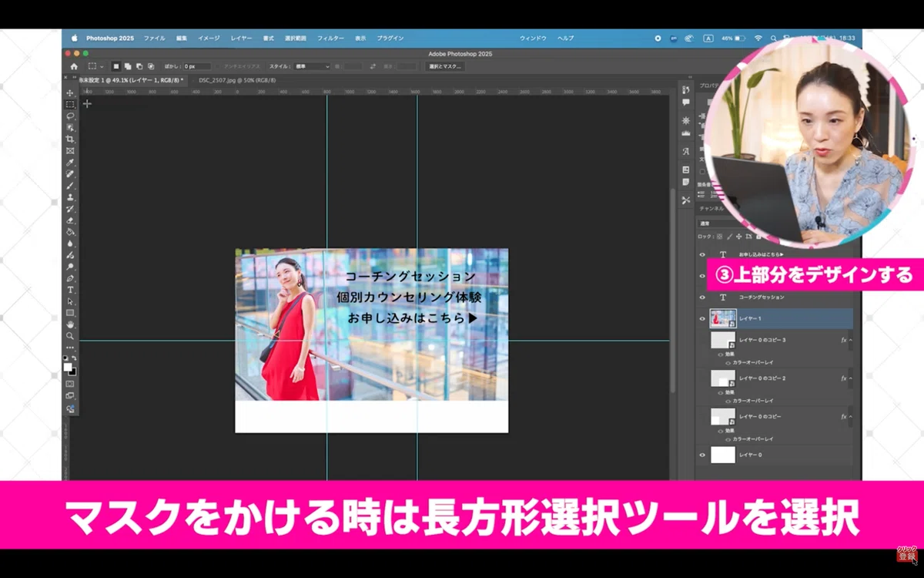The image size is (924, 578).
Task: Switch to the チャンネル panel tab
Action: click(712, 208)
